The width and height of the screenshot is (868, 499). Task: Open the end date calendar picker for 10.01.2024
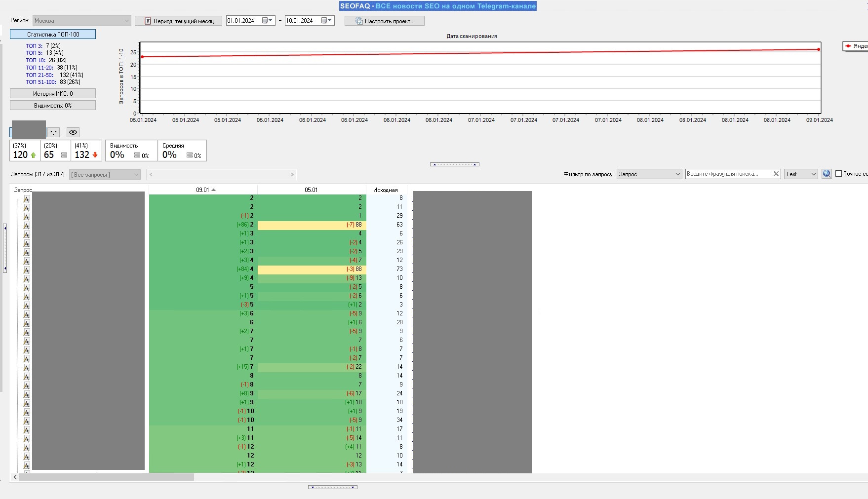(327, 21)
